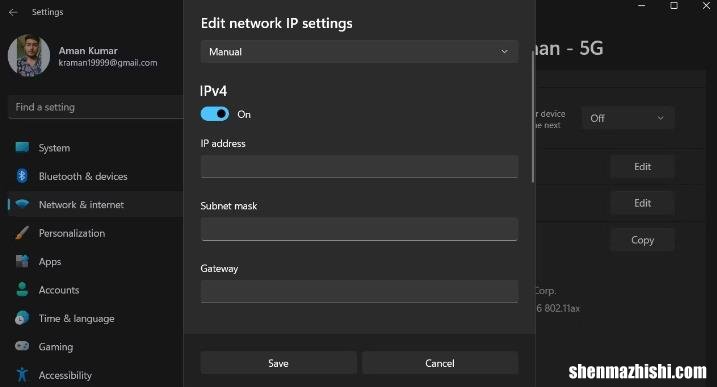Click the IP address input field
The height and width of the screenshot is (387, 717).
click(359, 167)
